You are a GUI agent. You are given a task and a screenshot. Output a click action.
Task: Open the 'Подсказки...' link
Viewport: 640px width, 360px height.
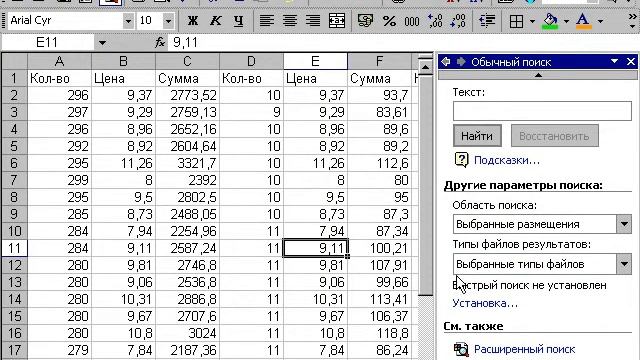tap(507, 160)
